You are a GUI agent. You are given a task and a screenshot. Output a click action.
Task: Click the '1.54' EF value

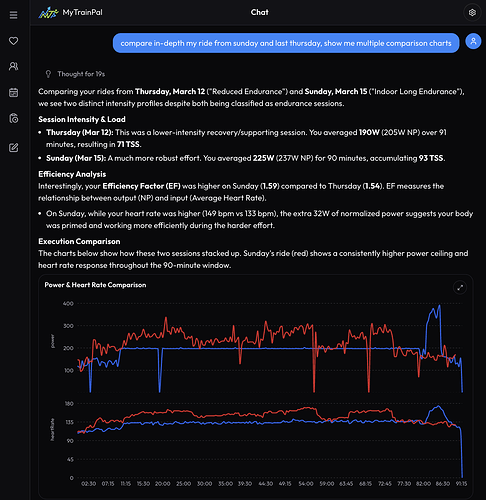pyautogui.click(x=372, y=186)
